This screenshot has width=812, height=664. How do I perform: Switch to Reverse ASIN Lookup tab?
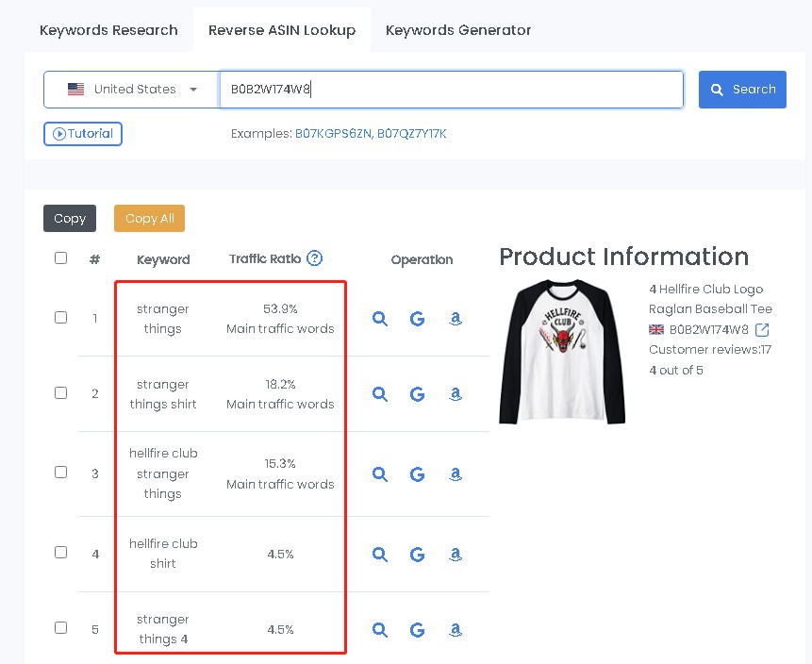pos(282,30)
